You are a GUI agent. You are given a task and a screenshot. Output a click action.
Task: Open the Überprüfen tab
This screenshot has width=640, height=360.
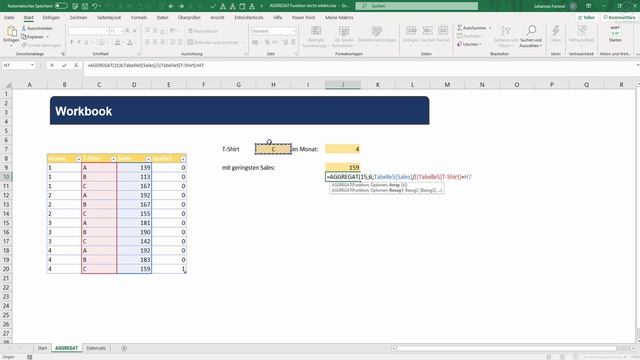pos(189,18)
